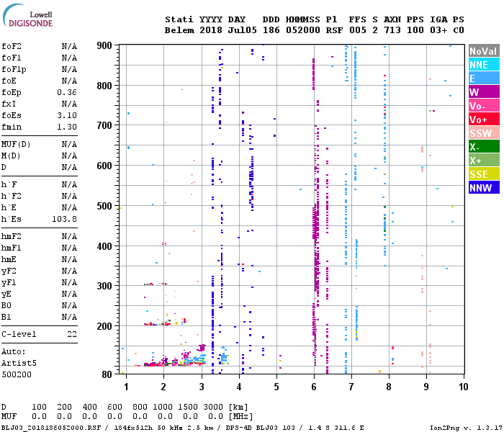Click the foF2 parameter label
The image size is (504, 432).
pyautogui.click(x=12, y=46)
